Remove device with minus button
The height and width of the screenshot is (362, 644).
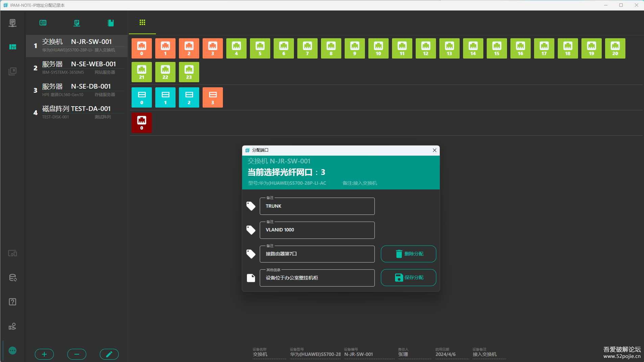(77, 354)
